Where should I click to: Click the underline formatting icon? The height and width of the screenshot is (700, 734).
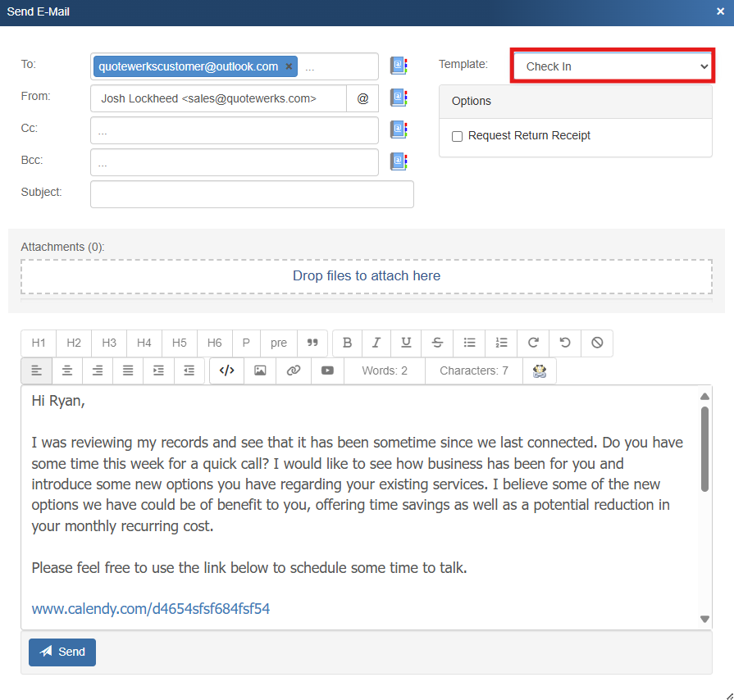406,343
